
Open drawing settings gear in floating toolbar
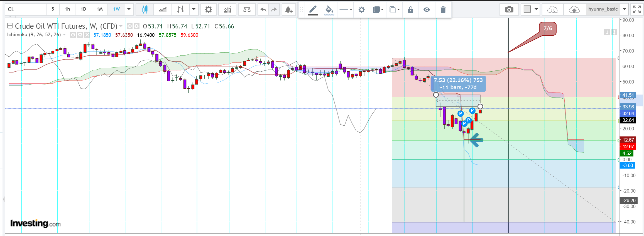coord(361,10)
